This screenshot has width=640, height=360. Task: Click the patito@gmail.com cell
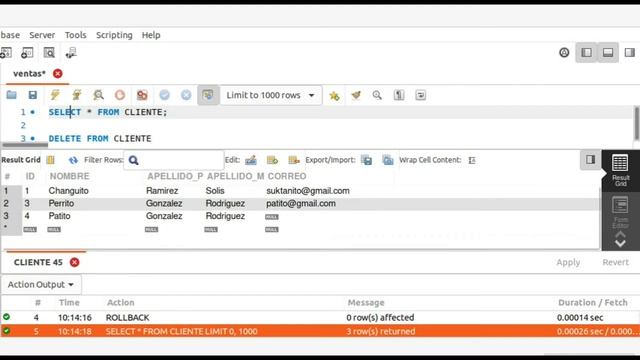tap(301, 203)
